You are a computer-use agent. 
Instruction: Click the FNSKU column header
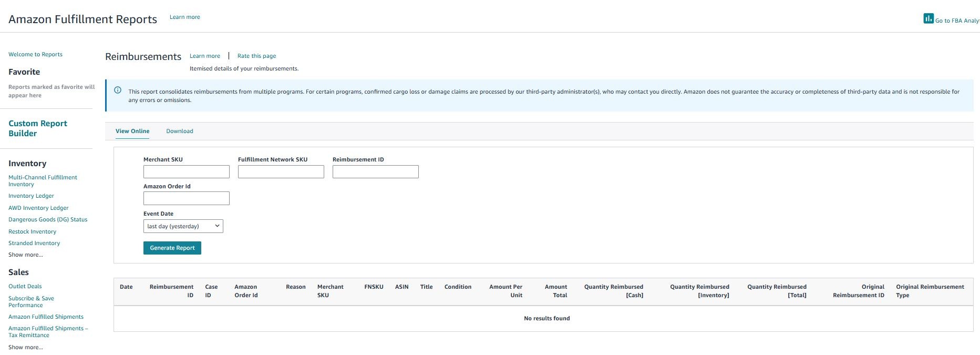click(x=374, y=287)
